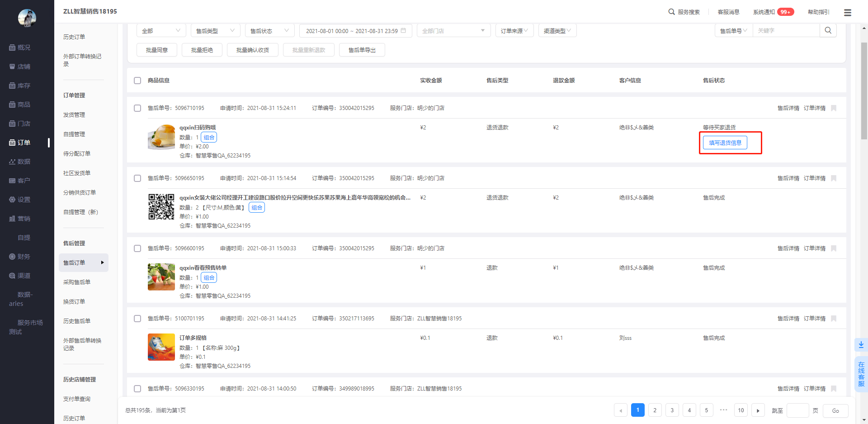Click the 批量确认收货 button
Image resolution: width=868 pixels, height=424 pixels.
coord(253,50)
